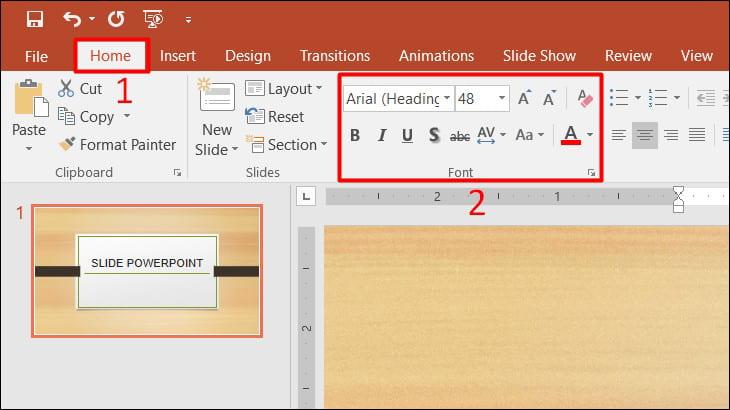730x410 pixels.
Task: Switch to the Animations tab
Action: pos(436,56)
